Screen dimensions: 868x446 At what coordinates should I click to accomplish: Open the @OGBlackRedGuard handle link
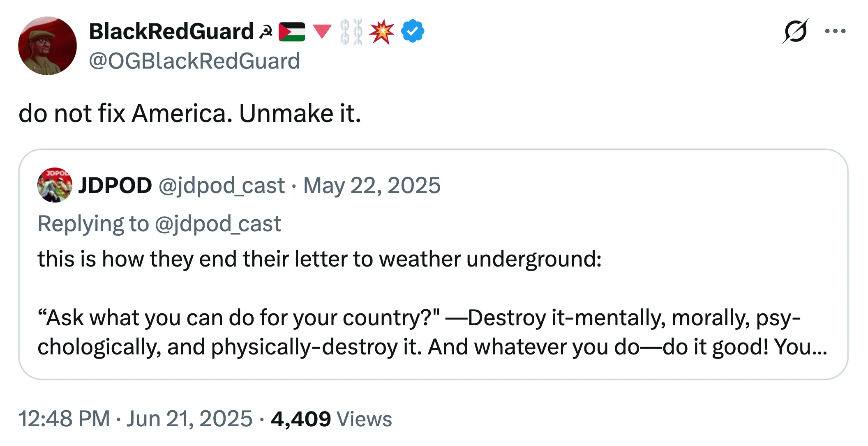pos(194,61)
